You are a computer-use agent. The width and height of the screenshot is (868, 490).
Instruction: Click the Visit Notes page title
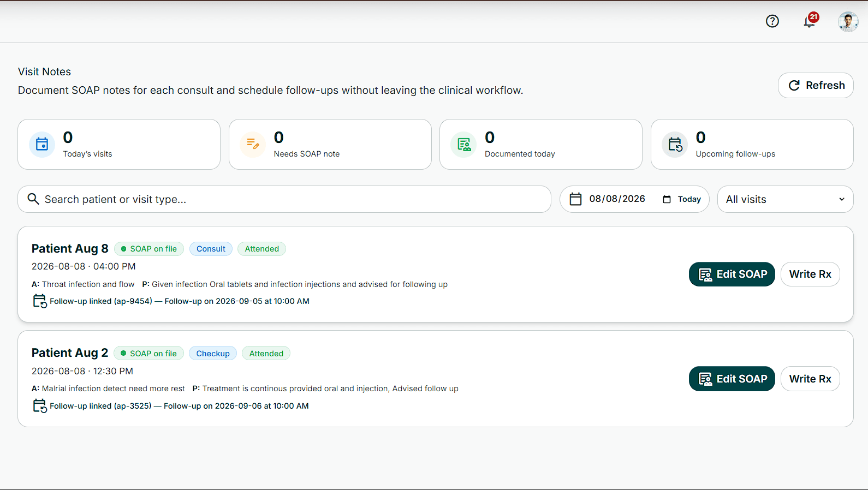(x=44, y=71)
